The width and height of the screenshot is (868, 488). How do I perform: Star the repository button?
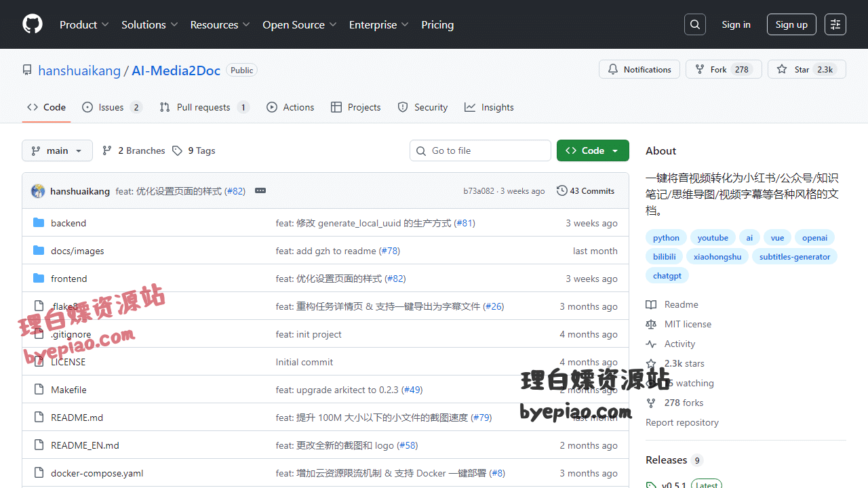[807, 69]
